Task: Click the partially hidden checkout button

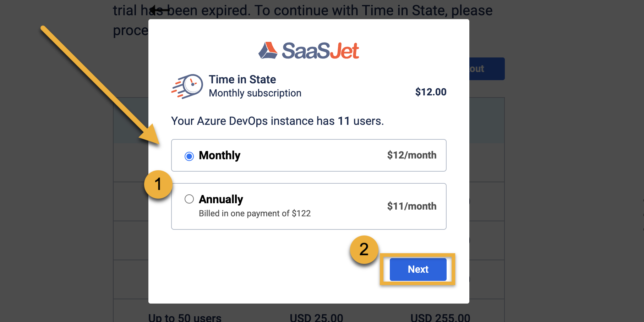Action: pyautogui.click(x=486, y=69)
